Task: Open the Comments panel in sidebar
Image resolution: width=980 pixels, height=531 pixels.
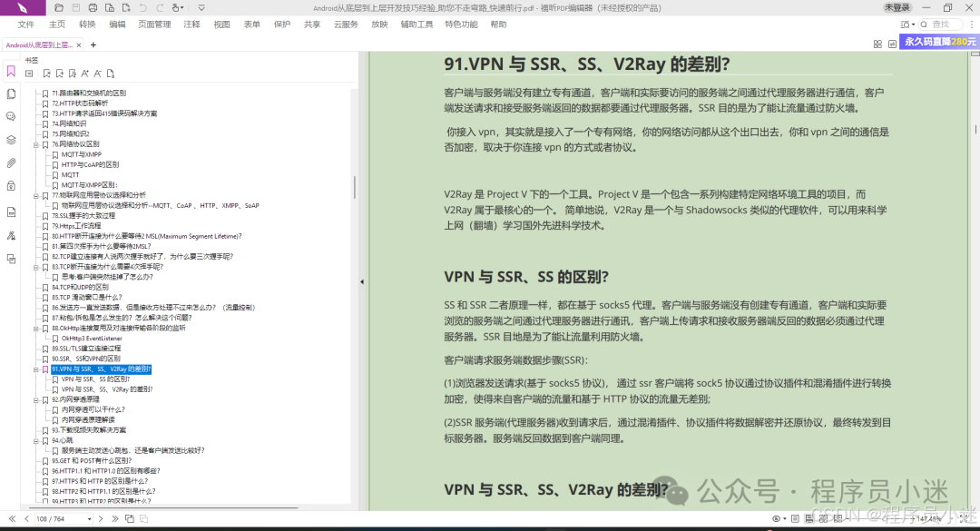Action: pos(11,116)
